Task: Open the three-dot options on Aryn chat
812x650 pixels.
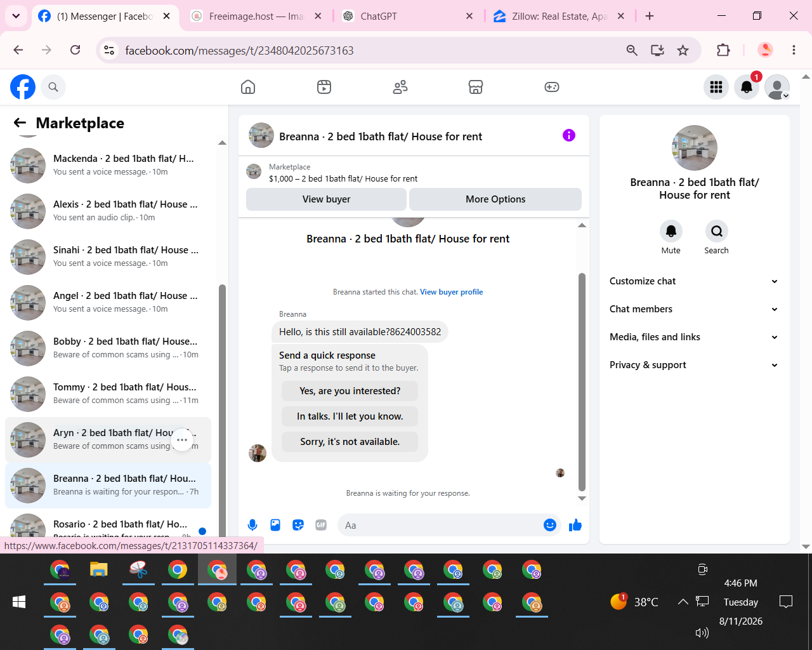Action: [x=182, y=440]
